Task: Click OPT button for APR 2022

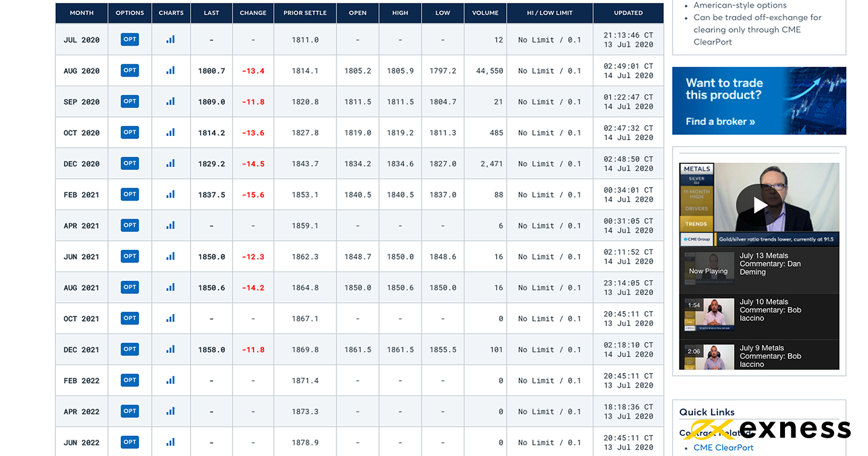Action: coord(130,411)
